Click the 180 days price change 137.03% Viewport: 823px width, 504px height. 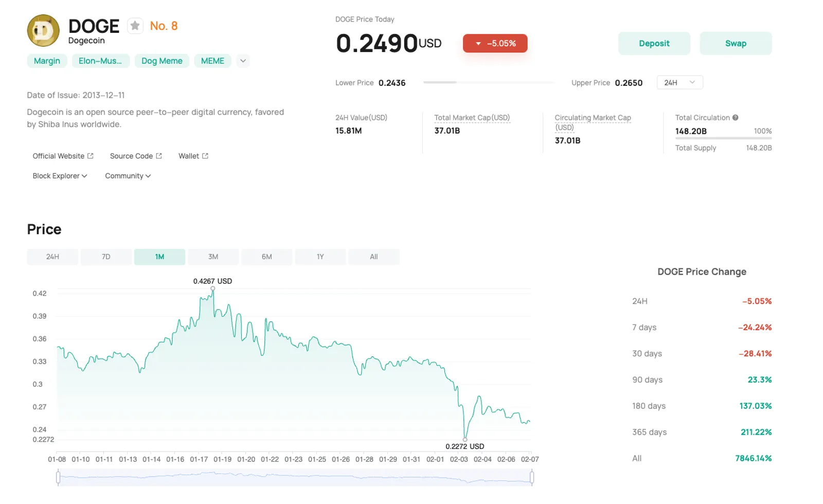tap(756, 406)
